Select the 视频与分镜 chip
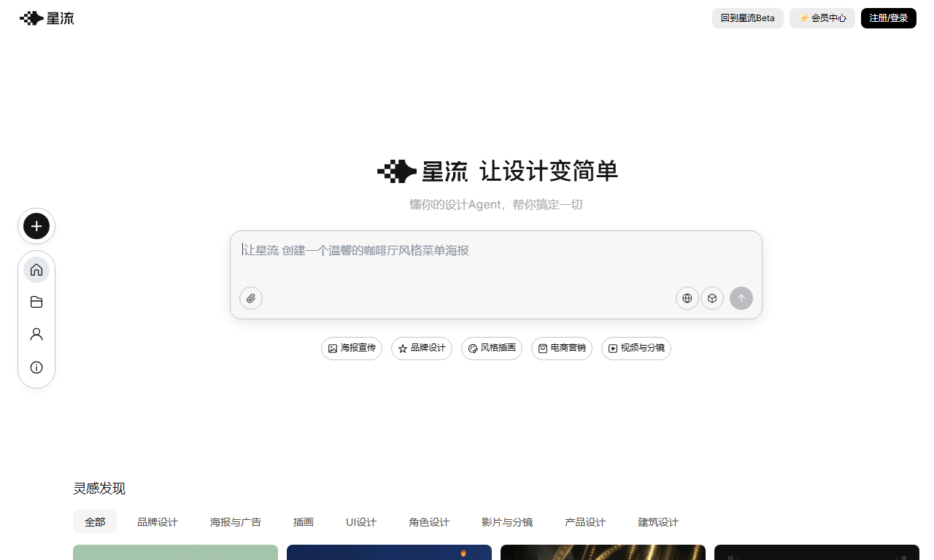 coord(636,349)
